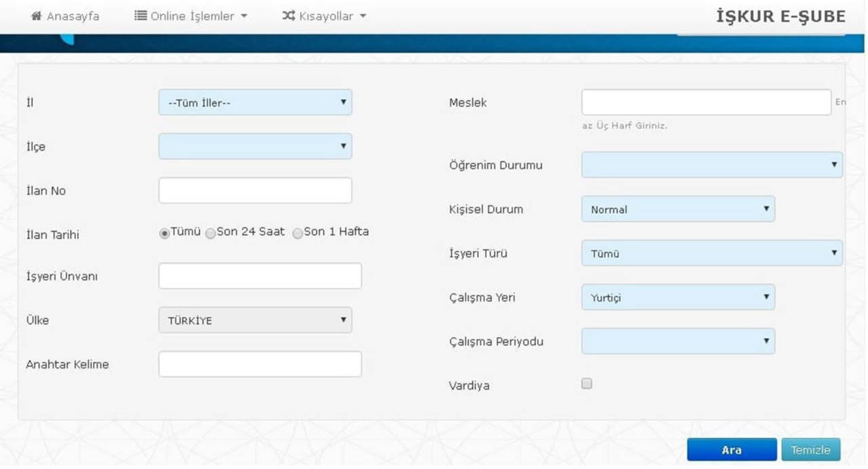Click the Anahtar Kelime text field
The image size is (868, 469).
point(260,364)
